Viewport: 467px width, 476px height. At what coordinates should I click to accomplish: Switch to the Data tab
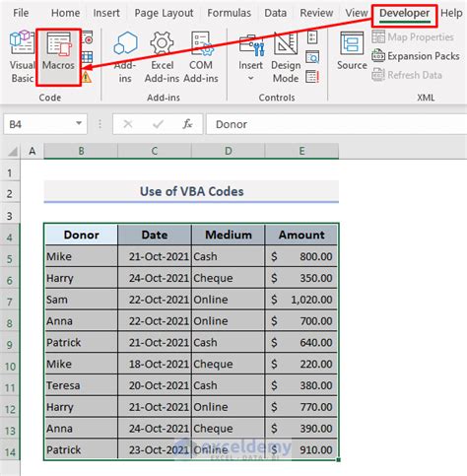click(x=275, y=13)
